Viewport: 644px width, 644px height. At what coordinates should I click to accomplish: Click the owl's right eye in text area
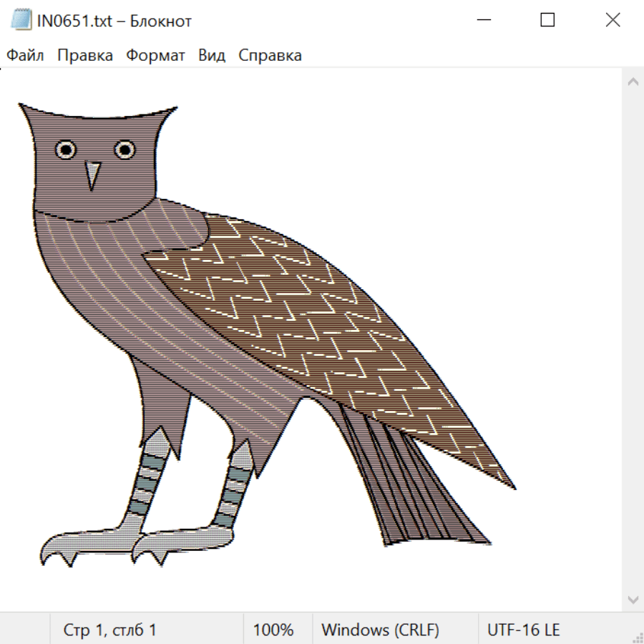click(125, 150)
